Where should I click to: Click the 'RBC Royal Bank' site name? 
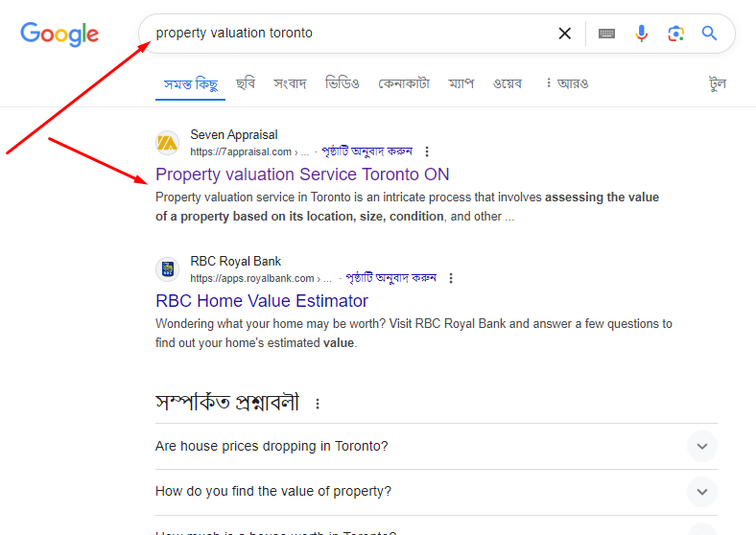235,261
